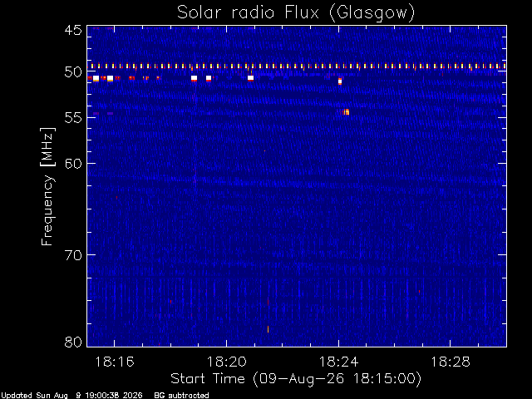Click the 80 MHz frequency axis label
The height and width of the screenshot is (399, 532).
[73, 342]
